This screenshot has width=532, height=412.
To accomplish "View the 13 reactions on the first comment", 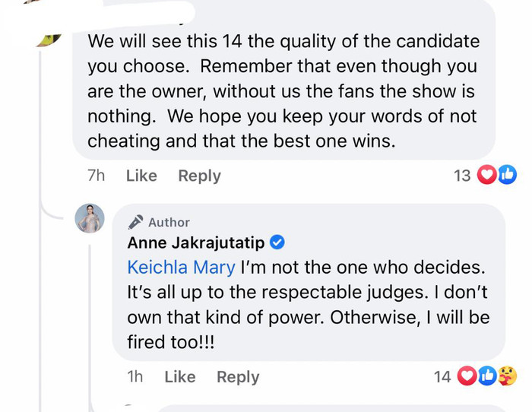I will tap(462, 176).
